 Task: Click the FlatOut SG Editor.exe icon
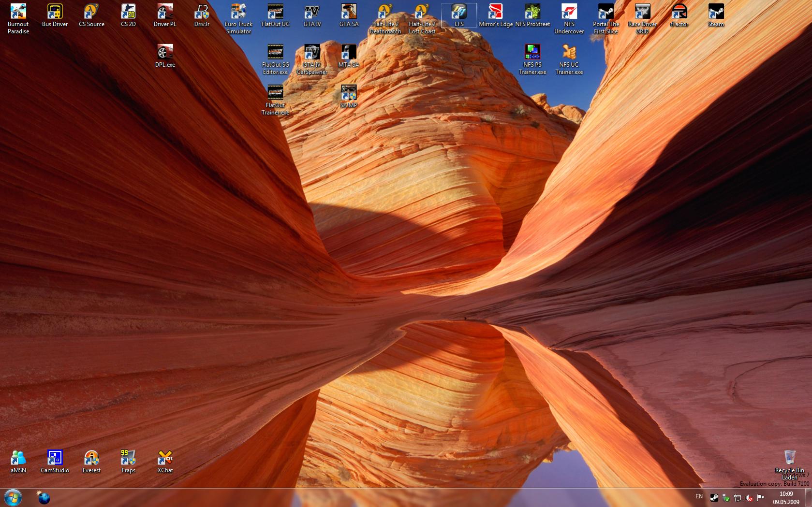pos(275,59)
